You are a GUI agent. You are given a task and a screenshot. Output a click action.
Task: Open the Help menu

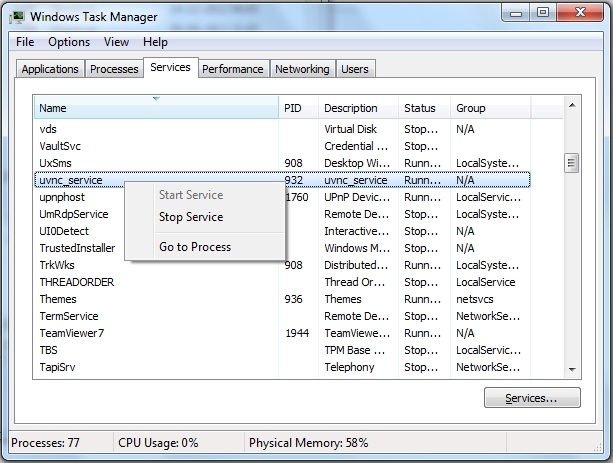point(155,42)
